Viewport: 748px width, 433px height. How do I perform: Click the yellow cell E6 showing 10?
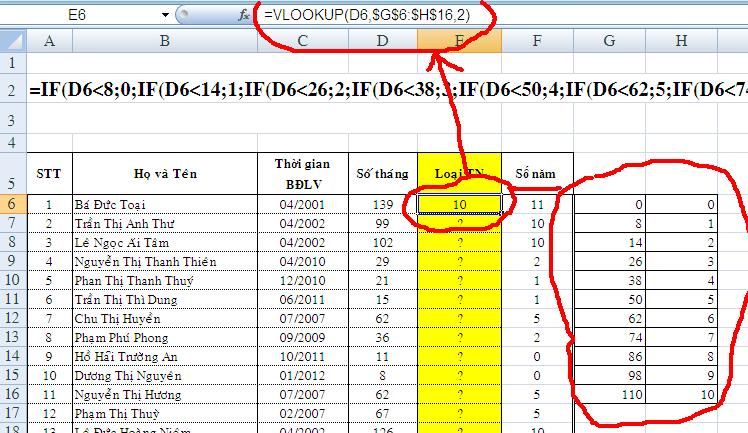pos(459,204)
